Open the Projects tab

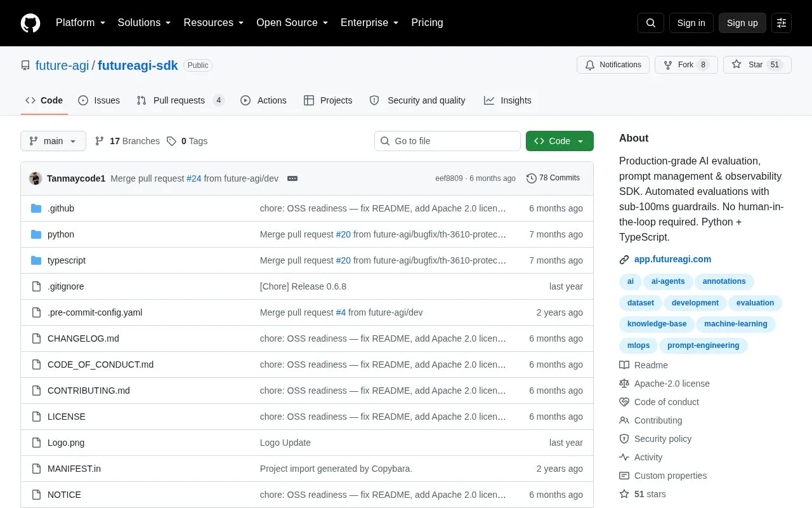[x=328, y=100]
